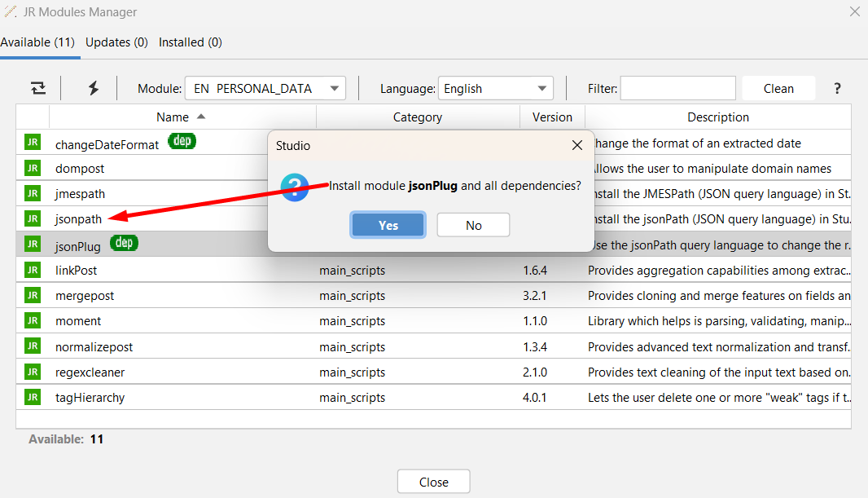Click the dep badge next to changeDateFormat
This screenshot has height=498, width=868.
click(x=182, y=142)
